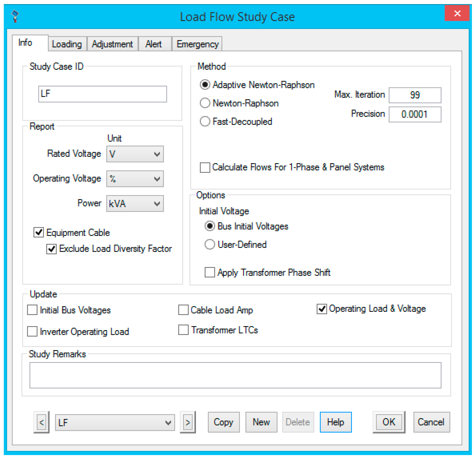Switch to the Loading tab
The width and height of the screenshot is (476, 459).
coord(67,44)
